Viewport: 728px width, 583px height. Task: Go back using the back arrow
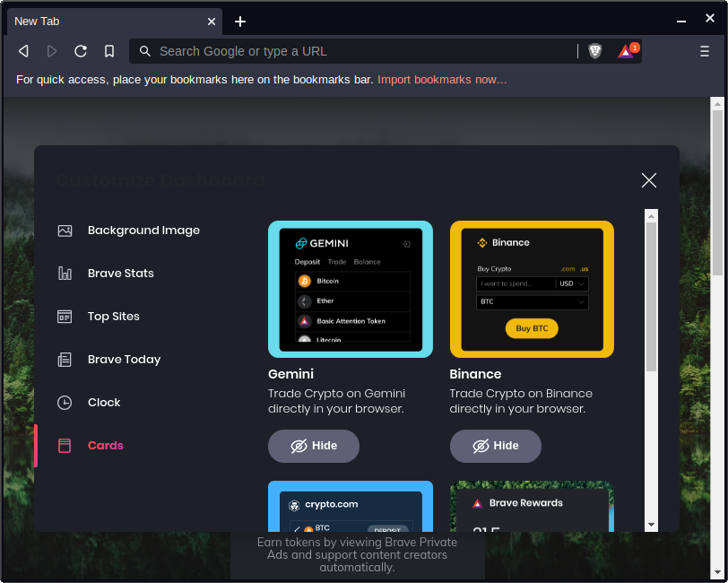coord(23,51)
